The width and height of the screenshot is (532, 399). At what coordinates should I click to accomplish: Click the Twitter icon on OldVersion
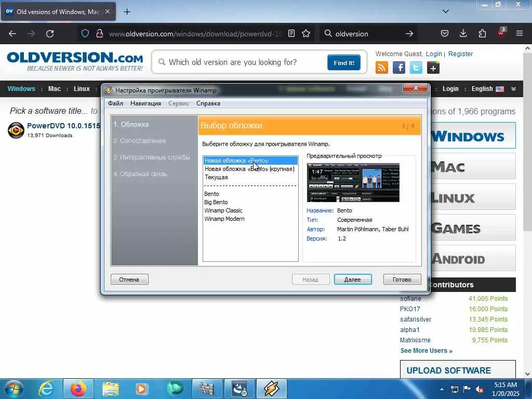(x=416, y=68)
